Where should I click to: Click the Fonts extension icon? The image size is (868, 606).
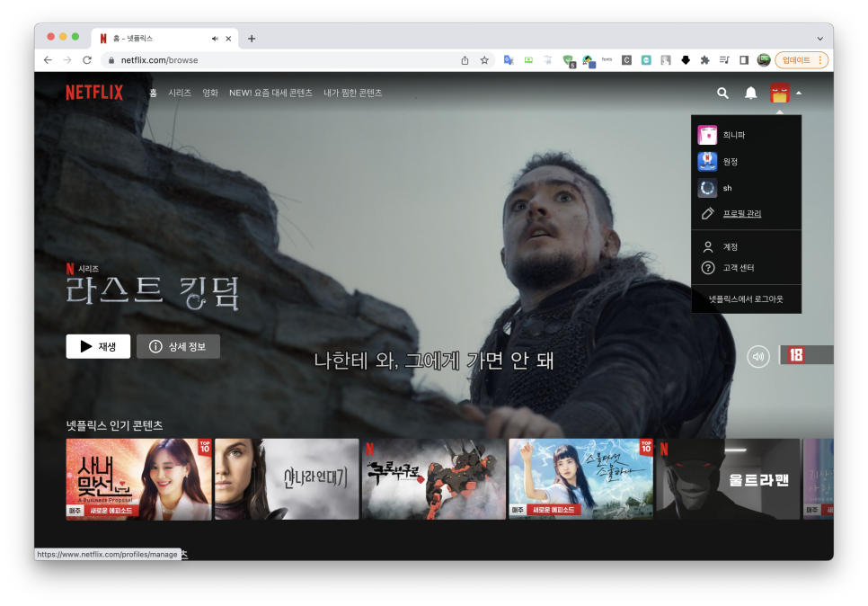[x=607, y=59]
